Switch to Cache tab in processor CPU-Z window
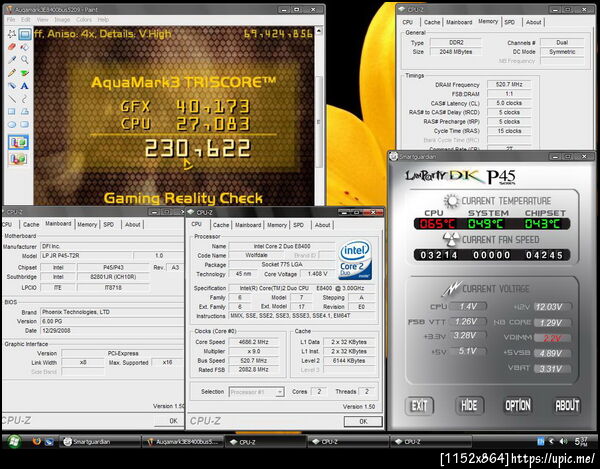The image size is (600, 469). [x=221, y=225]
